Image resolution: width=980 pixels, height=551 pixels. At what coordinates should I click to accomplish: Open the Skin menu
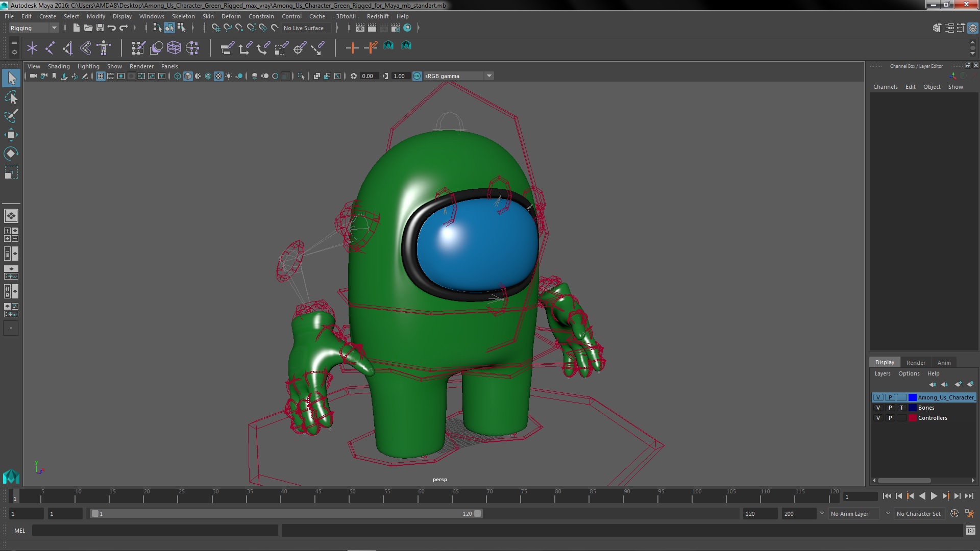[x=208, y=16]
